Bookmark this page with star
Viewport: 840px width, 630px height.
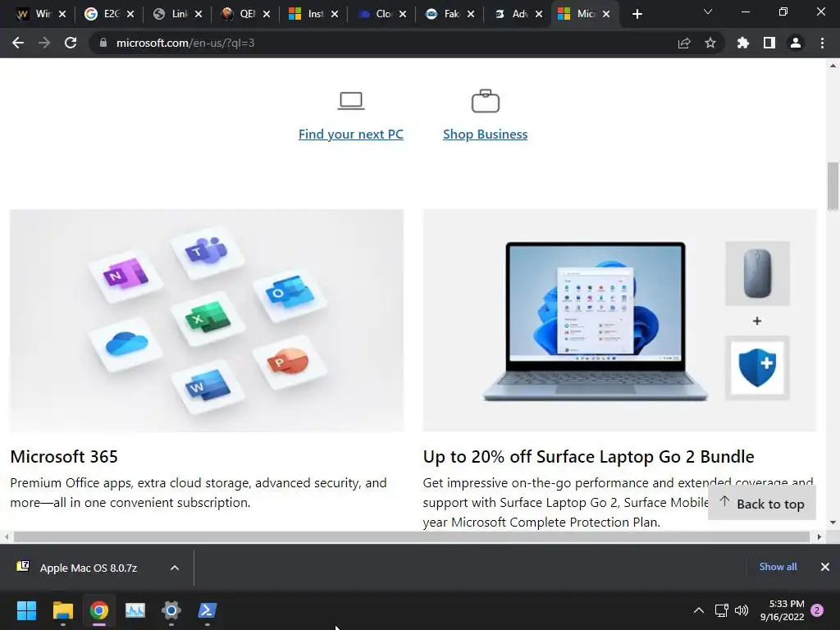pos(710,43)
